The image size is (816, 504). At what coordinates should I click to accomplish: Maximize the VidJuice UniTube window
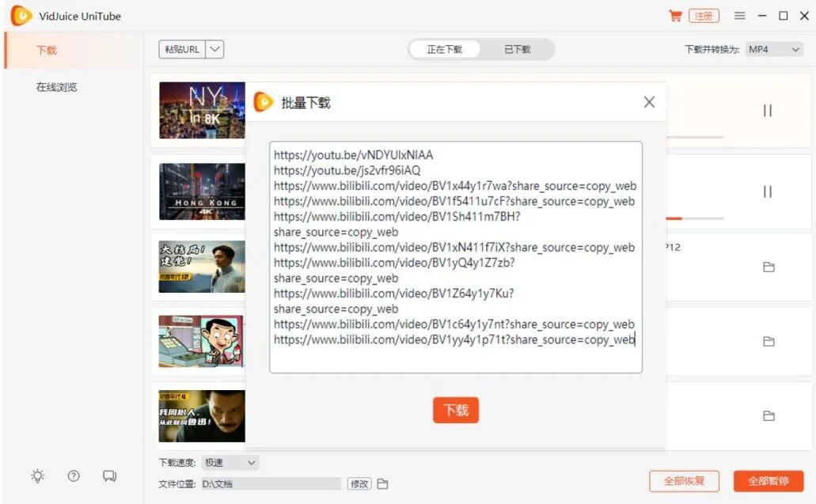(784, 16)
